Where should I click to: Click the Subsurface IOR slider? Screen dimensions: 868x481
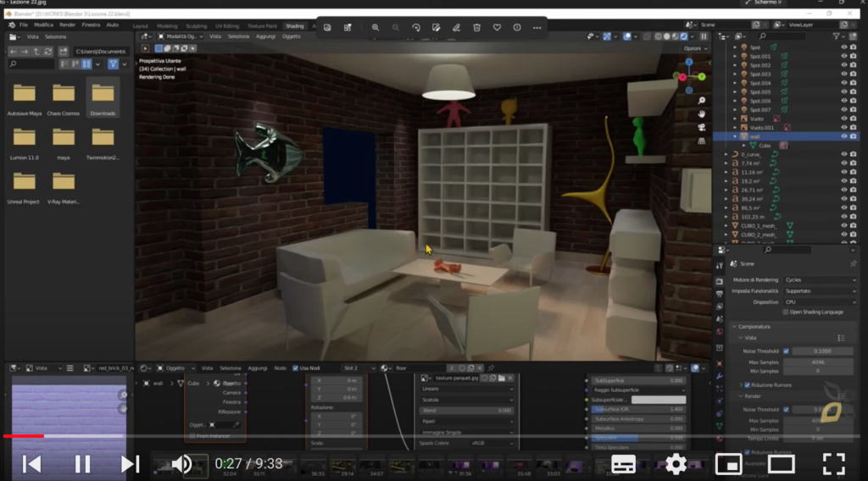click(x=638, y=410)
